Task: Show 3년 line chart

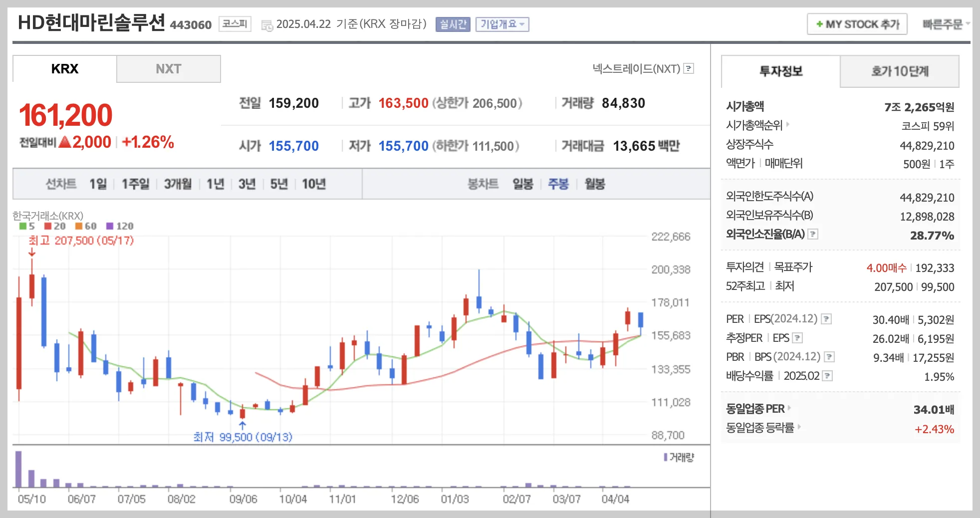Action: tap(247, 184)
